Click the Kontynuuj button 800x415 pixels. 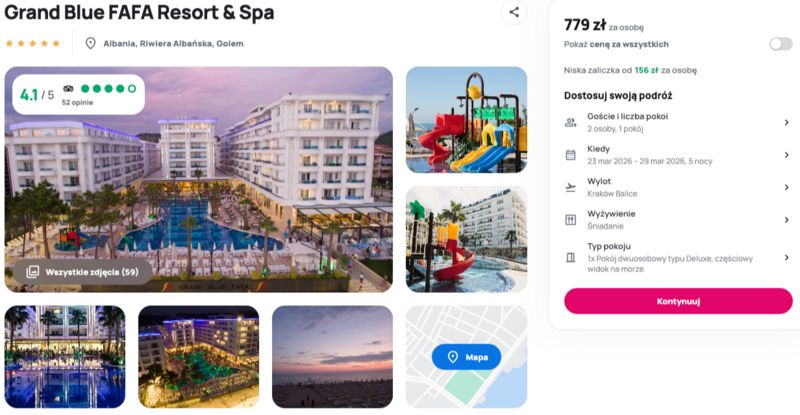tap(678, 301)
